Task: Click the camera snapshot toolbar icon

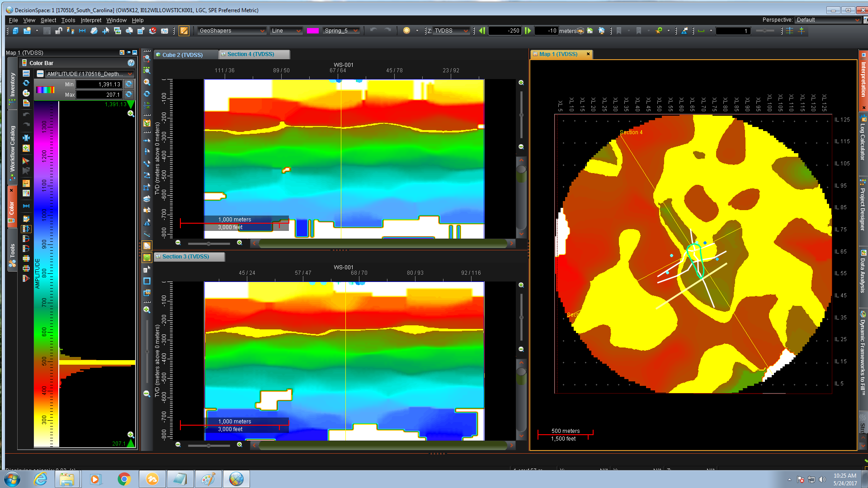Action: pyautogui.click(x=165, y=31)
